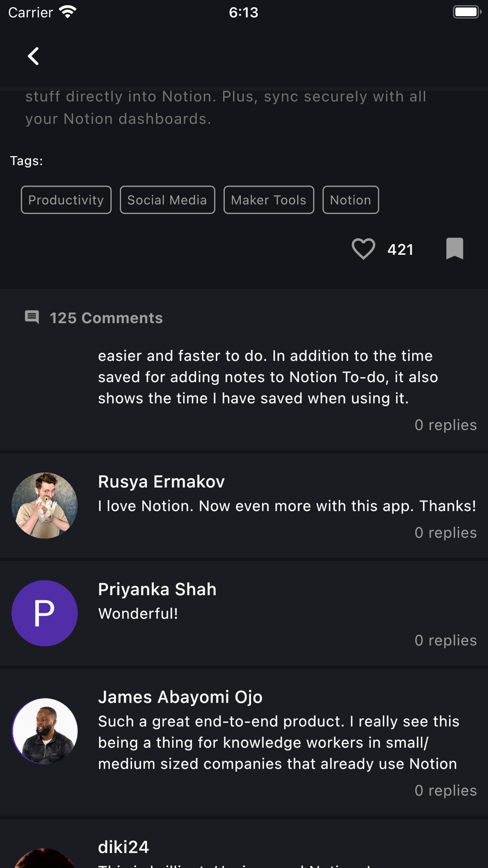Open the Rusya Ermakov username link
The image size is (488, 868).
(162, 482)
